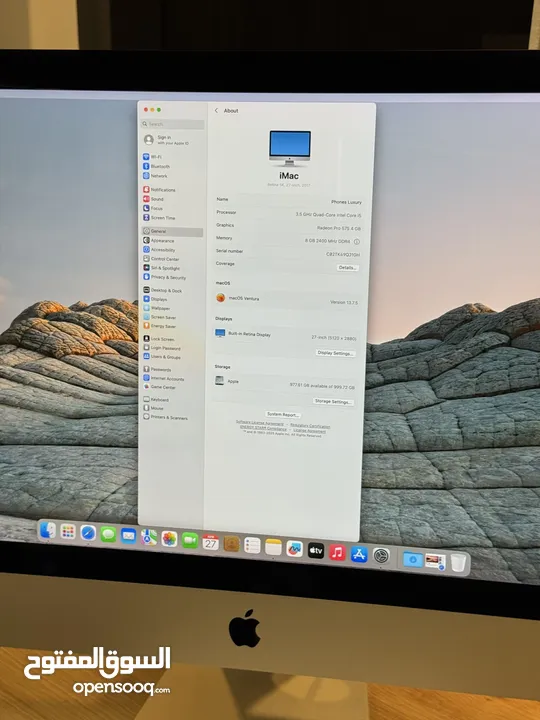Click the Built-in Retina Display row
This screenshot has height=720, width=540.
[x=285, y=336]
